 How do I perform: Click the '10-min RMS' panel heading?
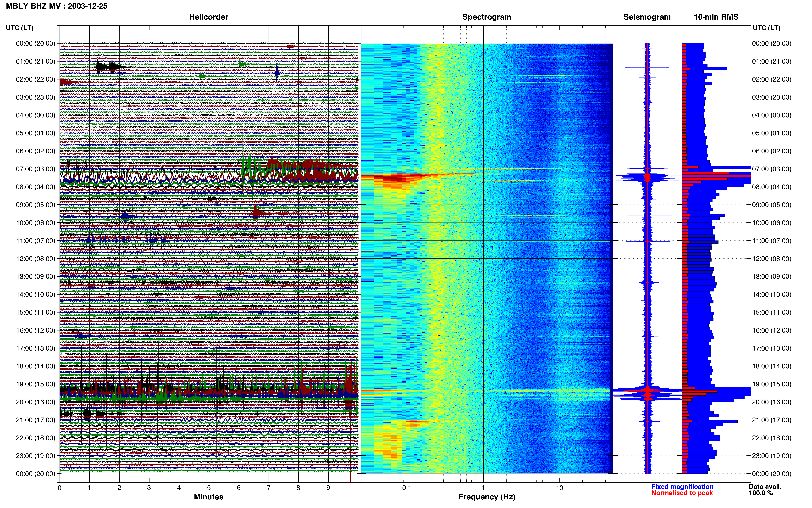pyautogui.click(x=716, y=17)
